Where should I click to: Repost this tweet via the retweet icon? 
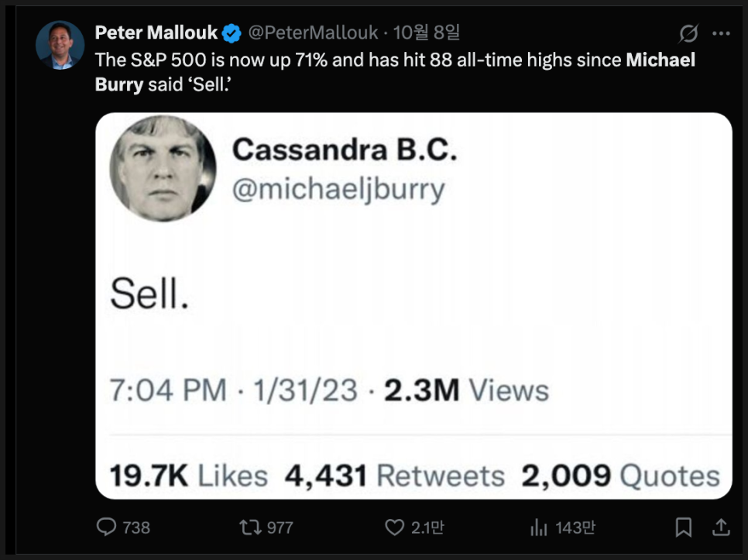[250, 527]
